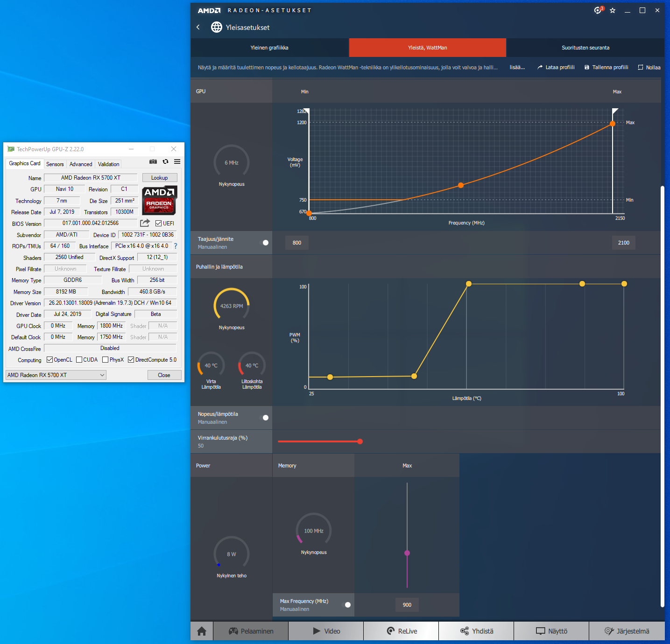The height and width of the screenshot is (644, 670).
Task: Open GPU-Z hamburger menu
Action: [177, 162]
